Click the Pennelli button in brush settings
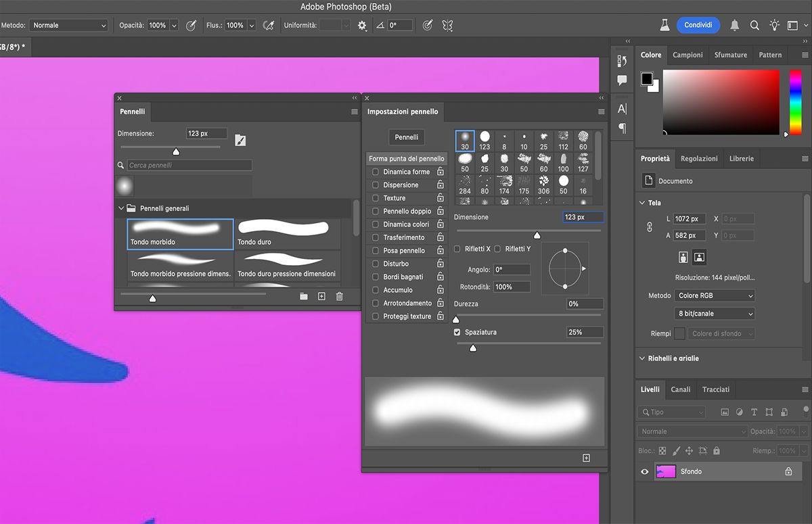 tap(407, 137)
